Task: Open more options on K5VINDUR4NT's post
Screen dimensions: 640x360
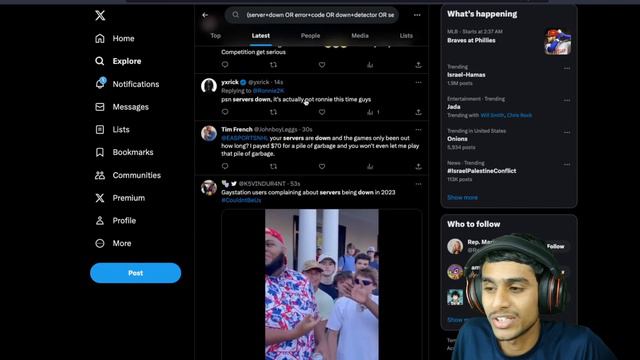Action: (418, 184)
